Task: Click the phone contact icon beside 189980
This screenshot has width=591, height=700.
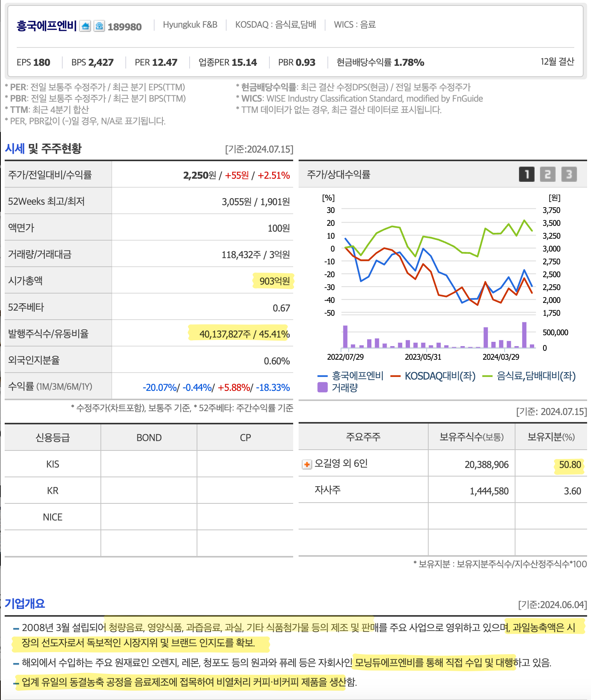Action: tap(100, 26)
